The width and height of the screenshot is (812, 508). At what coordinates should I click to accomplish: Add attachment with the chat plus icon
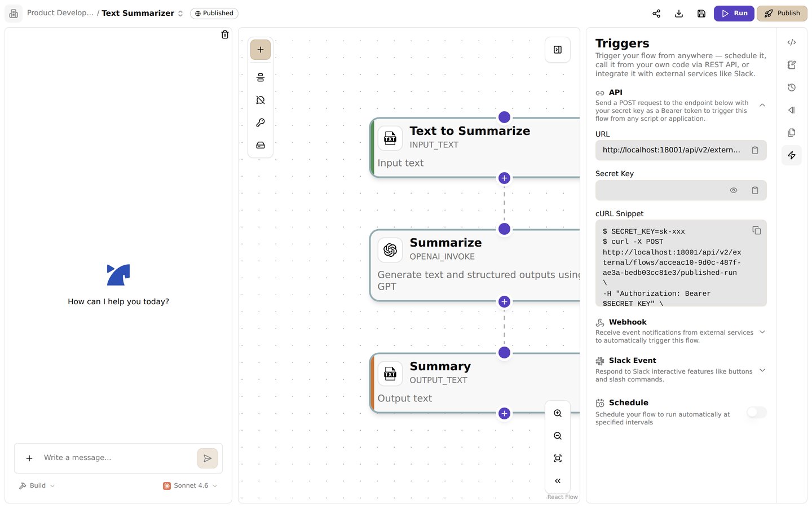click(x=29, y=458)
